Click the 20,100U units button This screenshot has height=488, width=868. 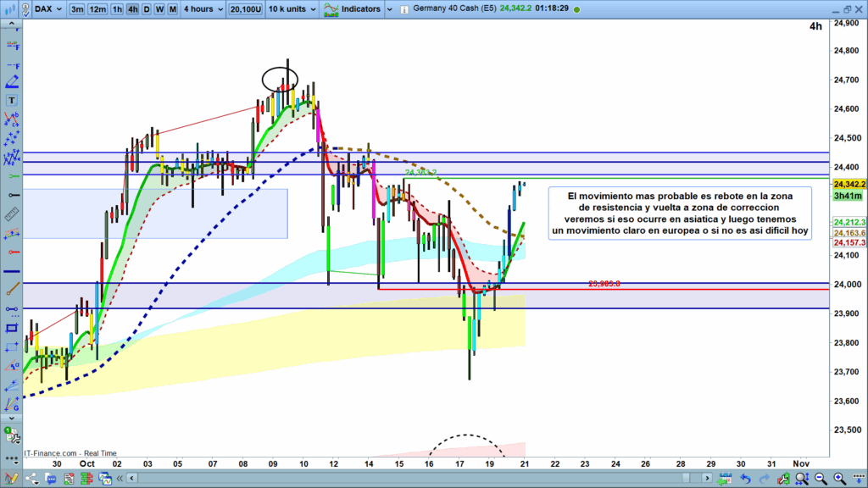pos(245,9)
